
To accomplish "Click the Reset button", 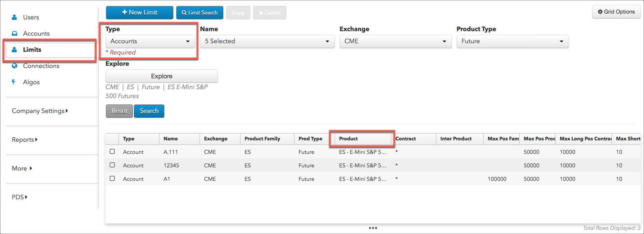I will [x=119, y=111].
